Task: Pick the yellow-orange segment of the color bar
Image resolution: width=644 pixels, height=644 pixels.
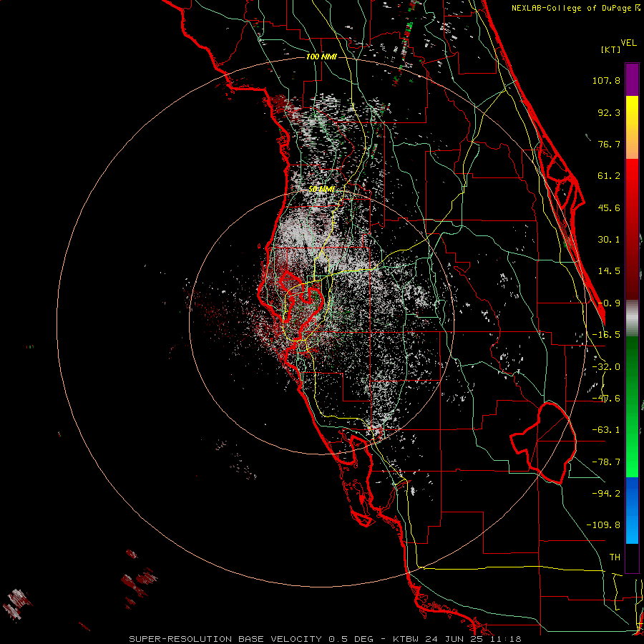Action: [x=632, y=127]
